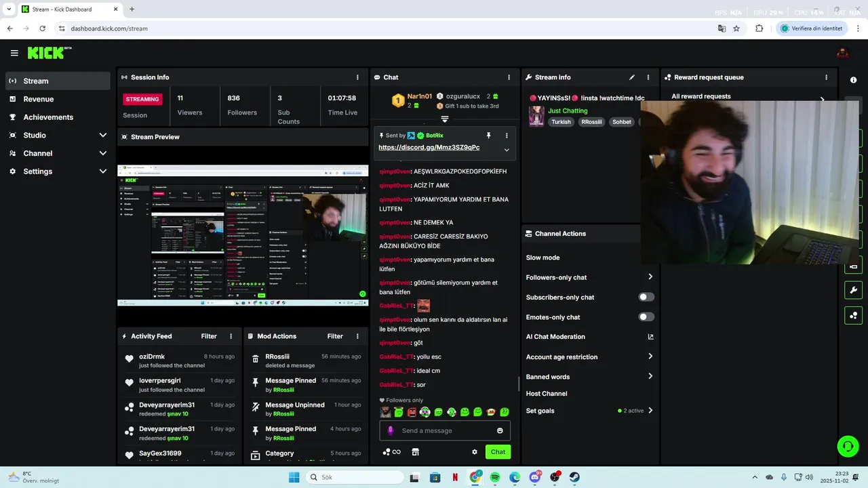Open the emoji picker in message box

coord(500,430)
